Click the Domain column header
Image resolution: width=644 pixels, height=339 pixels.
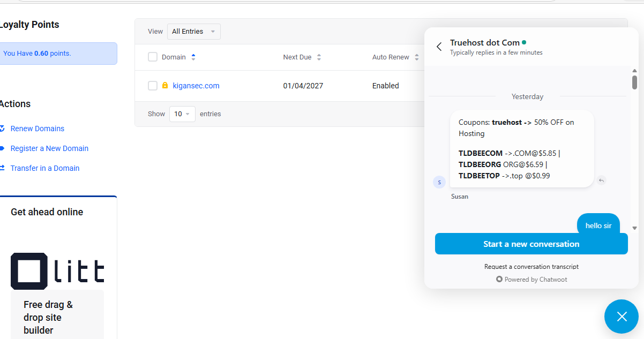(x=174, y=57)
